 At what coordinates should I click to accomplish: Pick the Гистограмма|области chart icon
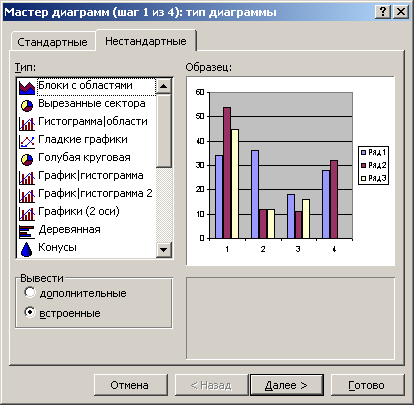27,124
